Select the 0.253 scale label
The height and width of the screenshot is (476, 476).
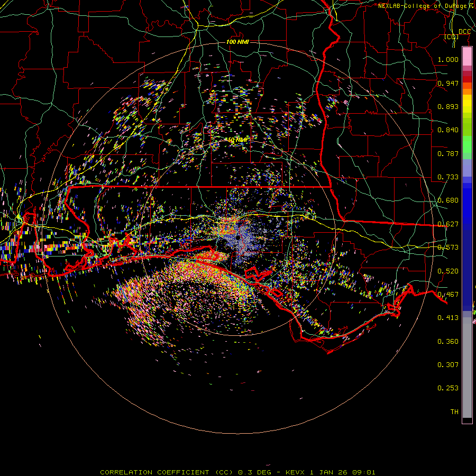point(448,388)
